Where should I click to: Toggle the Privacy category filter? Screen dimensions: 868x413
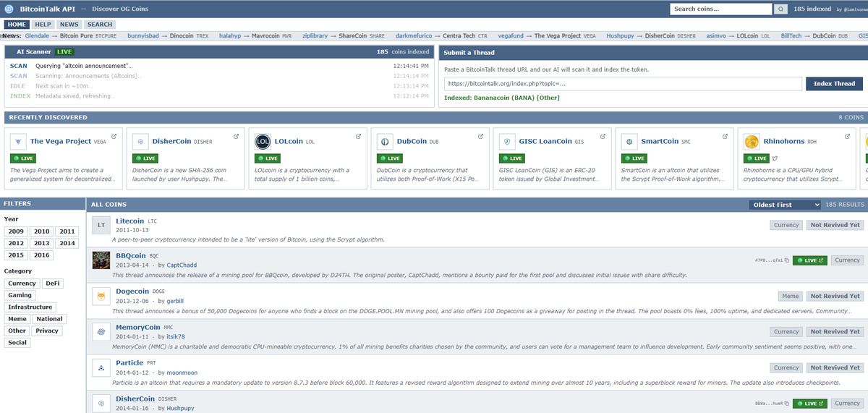pos(47,331)
